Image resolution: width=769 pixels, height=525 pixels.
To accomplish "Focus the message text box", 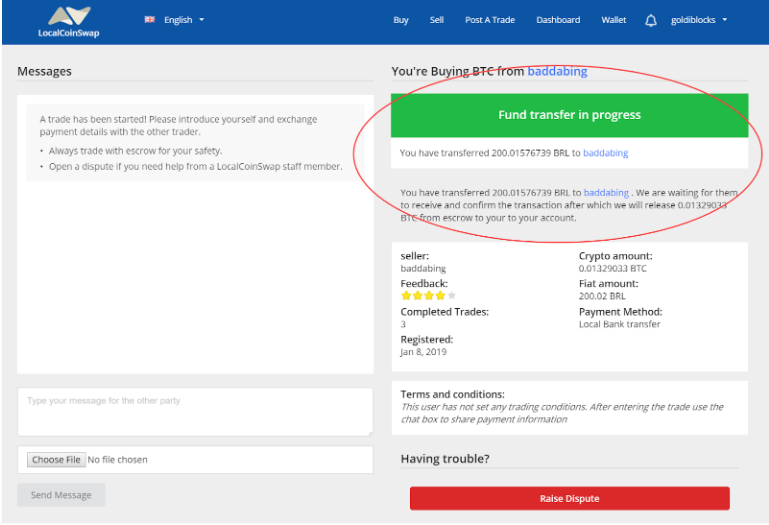I will click(195, 412).
